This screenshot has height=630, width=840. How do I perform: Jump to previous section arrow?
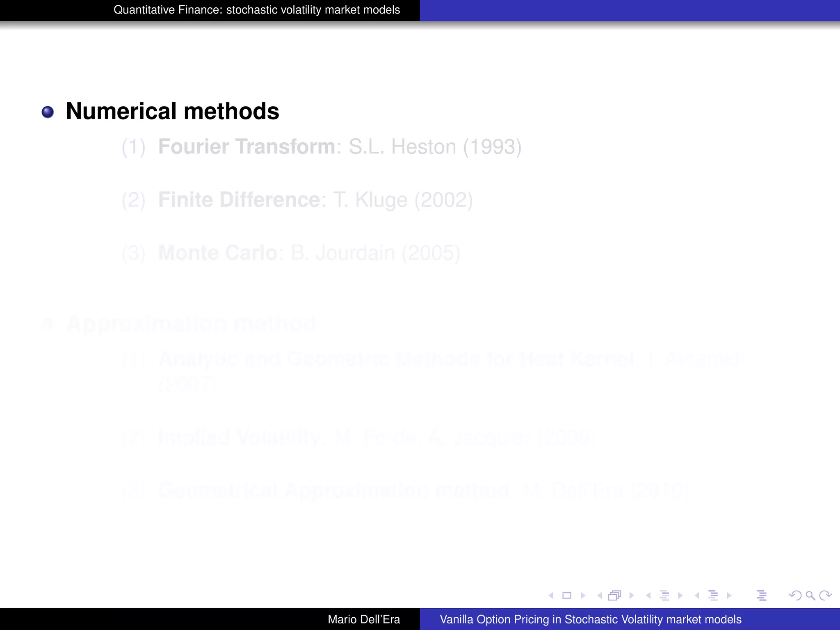pyautogui.click(x=697, y=596)
